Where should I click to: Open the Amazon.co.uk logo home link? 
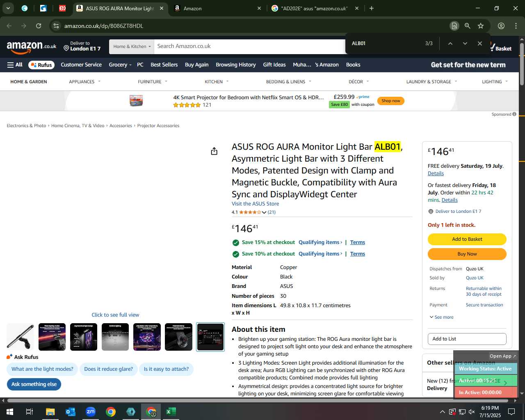tap(32, 47)
